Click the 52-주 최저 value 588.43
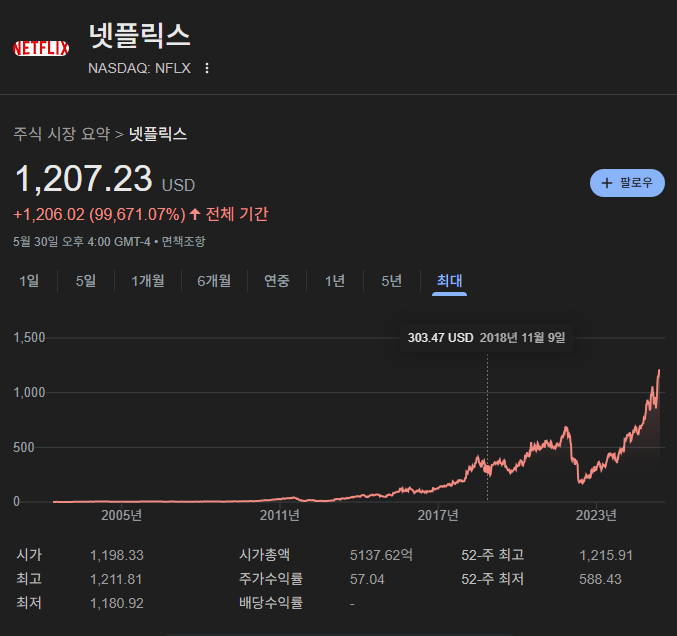677x636 pixels. (x=600, y=579)
